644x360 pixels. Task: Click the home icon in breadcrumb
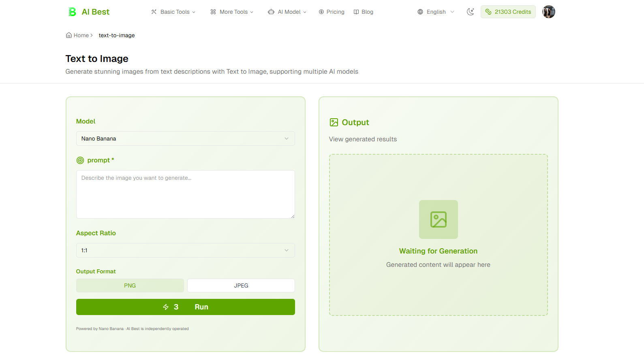click(x=69, y=35)
